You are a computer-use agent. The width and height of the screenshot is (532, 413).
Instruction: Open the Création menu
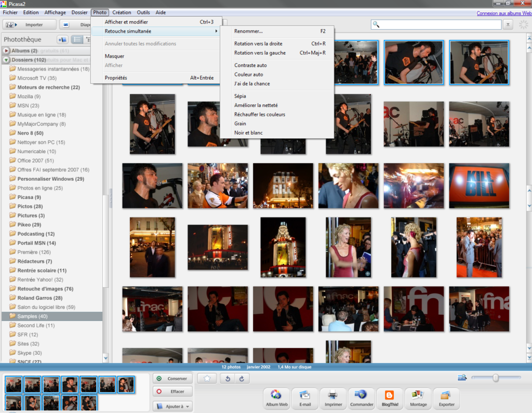tap(122, 12)
